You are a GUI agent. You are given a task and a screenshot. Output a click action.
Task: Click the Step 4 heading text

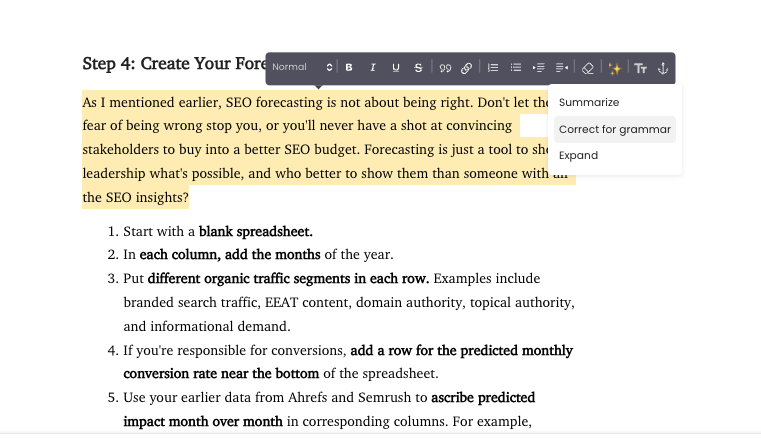click(x=174, y=64)
